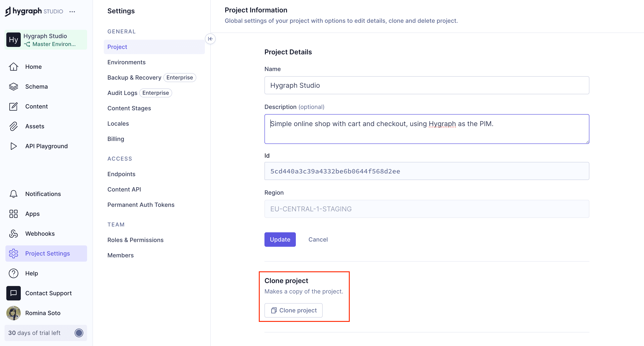644x346 pixels.
Task: Collapse the Settings sidebar panel
Action: point(210,39)
